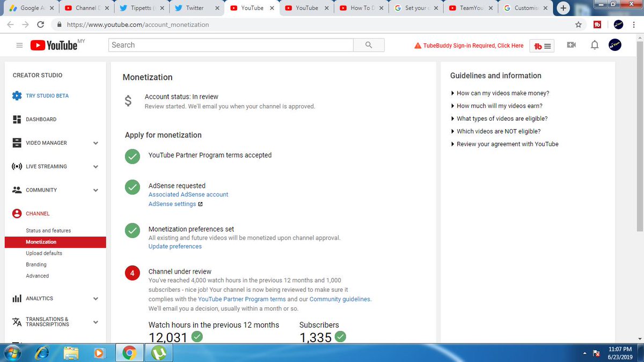Open Associated AdSense account link
This screenshot has width=644, height=362.
pyautogui.click(x=188, y=195)
